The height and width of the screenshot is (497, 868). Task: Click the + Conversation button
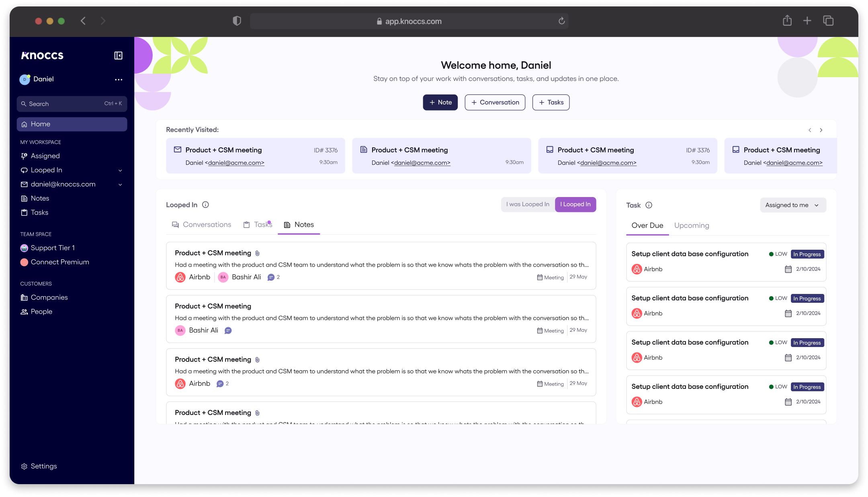click(x=495, y=103)
